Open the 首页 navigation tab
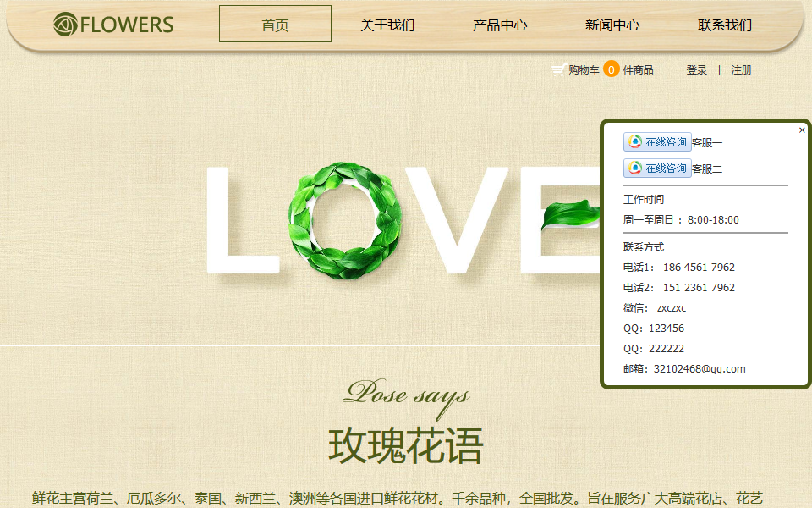The height and width of the screenshot is (508, 812). [x=275, y=25]
